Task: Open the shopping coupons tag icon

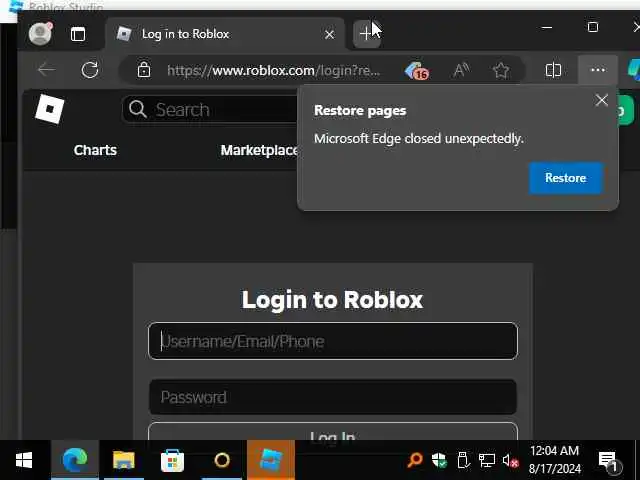Action: pos(416,71)
